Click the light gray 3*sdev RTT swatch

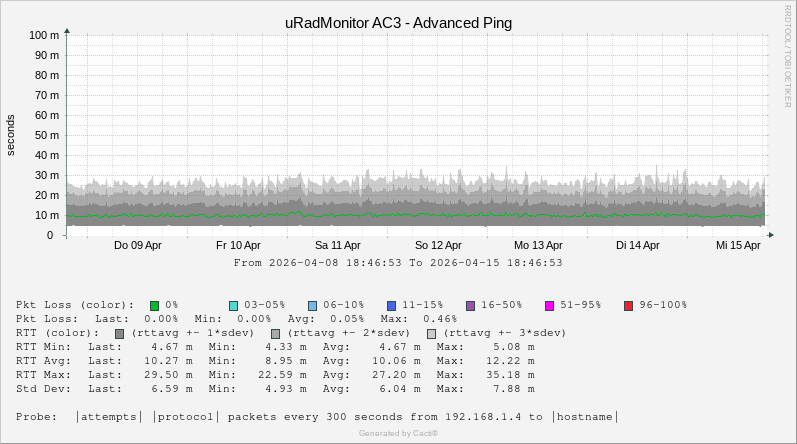point(431,333)
